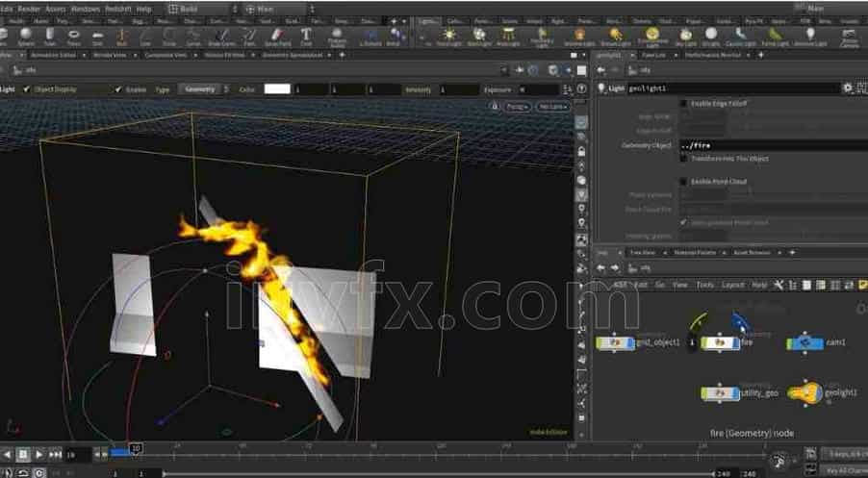The height and width of the screenshot is (478, 868).
Task: Create a Sky Light from shelf
Action: click(686, 36)
